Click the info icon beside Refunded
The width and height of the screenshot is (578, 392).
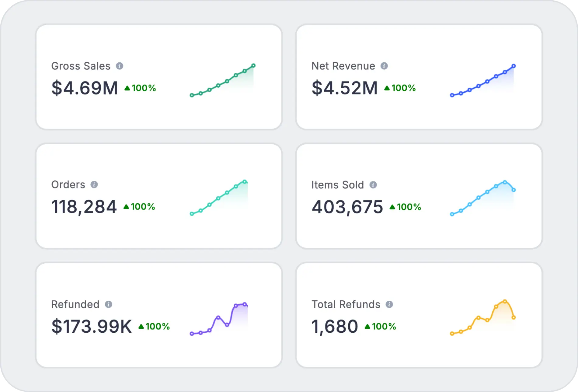point(109,304)
